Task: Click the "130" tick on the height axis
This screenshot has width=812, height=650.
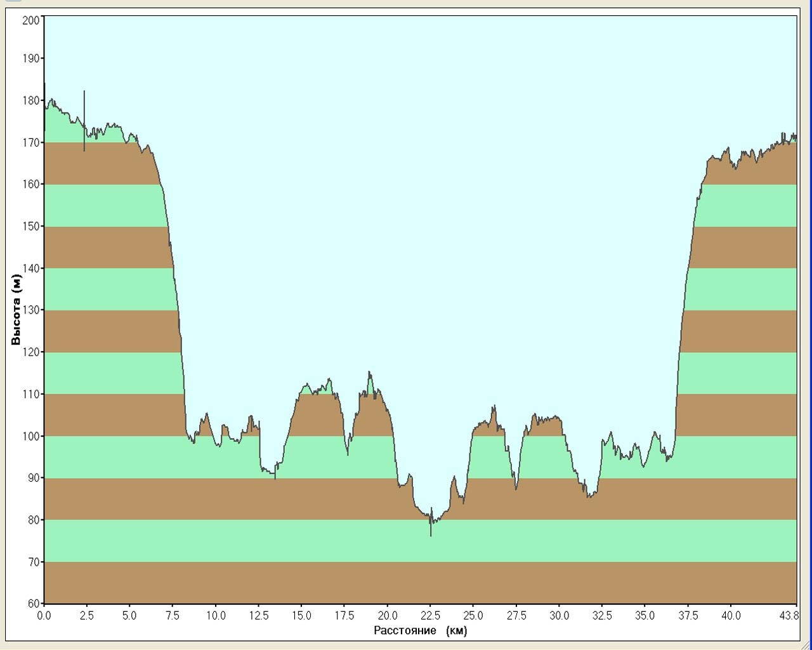Action: point(30,310)
